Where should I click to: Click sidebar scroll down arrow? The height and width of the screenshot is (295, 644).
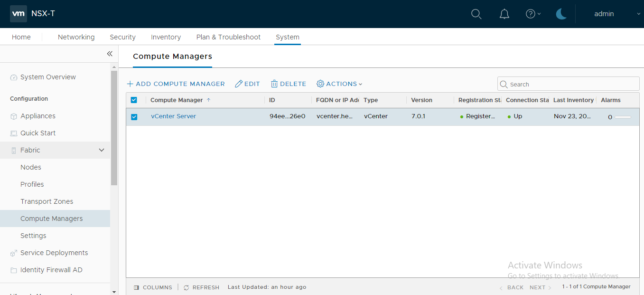click(114, 291)
